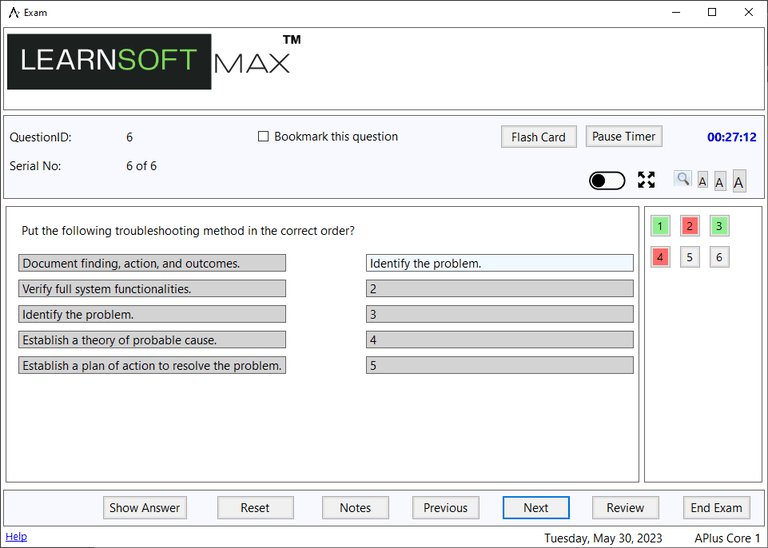768x548 pixels.
Task: Jump to question 2 in navigator
Action: tap(689, 226)
